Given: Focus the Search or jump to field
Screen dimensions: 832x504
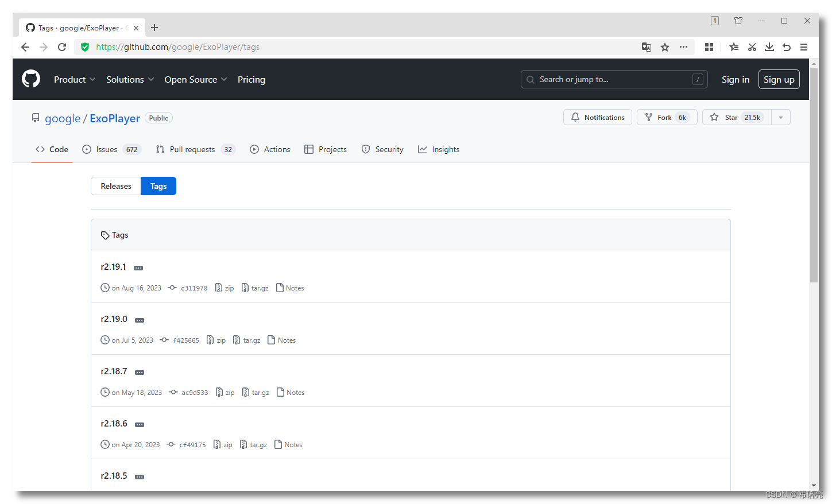Looking at the screenshot, I should [x=614, y=79].
